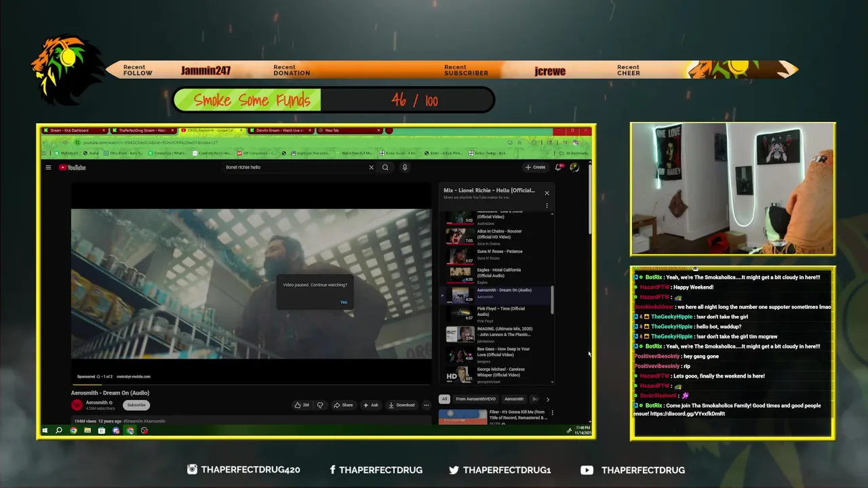Click the Smoke Some Funds progress bar
868x488 pixels.
click(334, 100)
